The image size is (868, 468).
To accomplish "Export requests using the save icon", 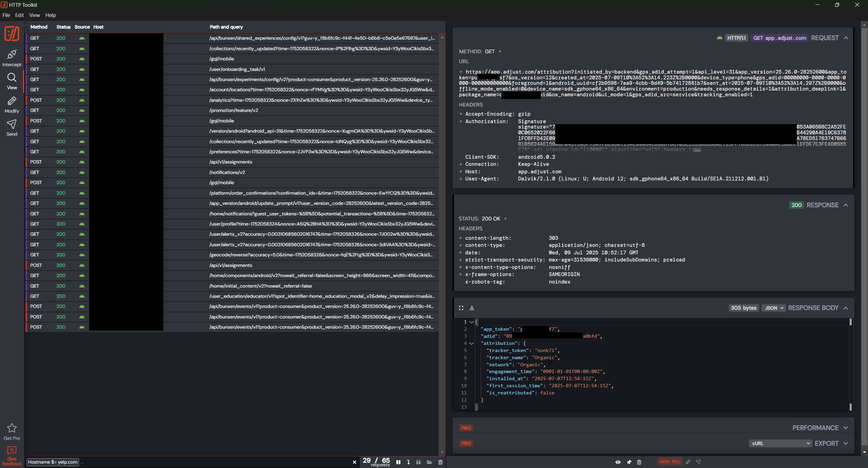I will [418, 462].
